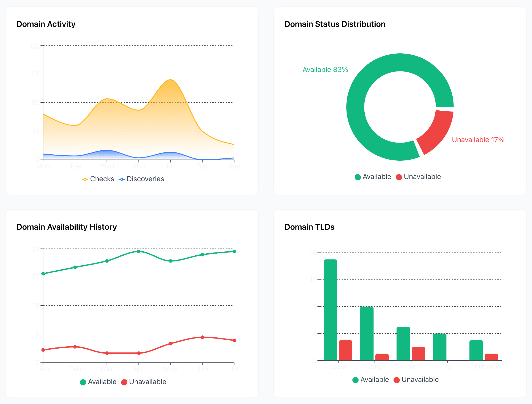Click the yellow Checks legend marker icon
Viewport: 532px width, 404px height.
(85, 179)
